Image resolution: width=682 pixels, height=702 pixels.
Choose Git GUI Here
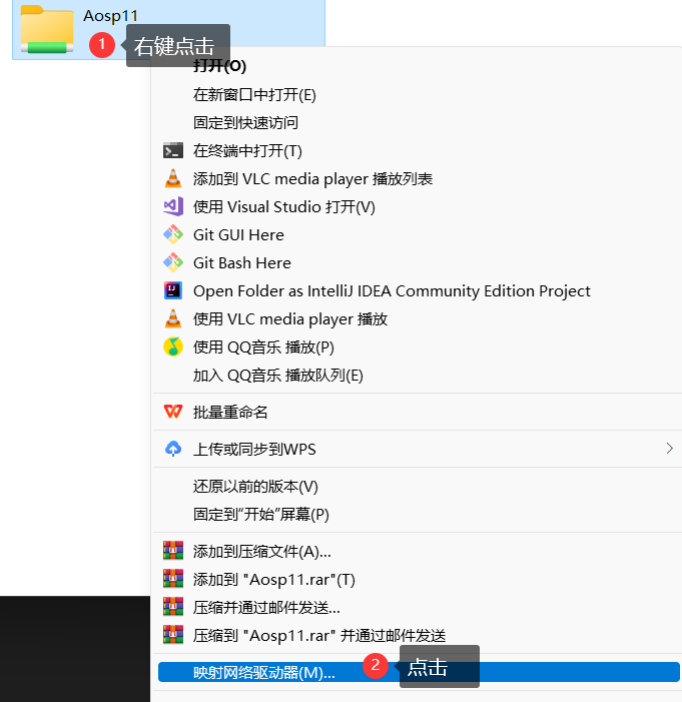(x=238, y=235)
